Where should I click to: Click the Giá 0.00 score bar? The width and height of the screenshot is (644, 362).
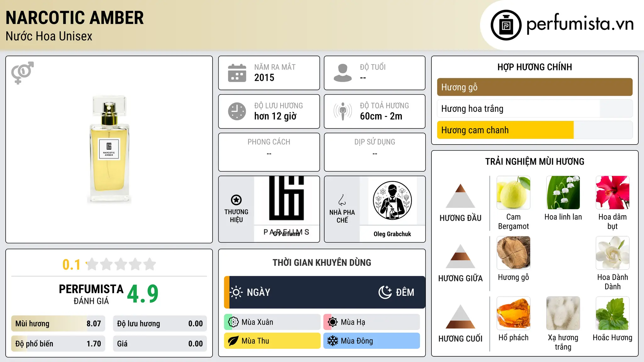click(160, 343)
